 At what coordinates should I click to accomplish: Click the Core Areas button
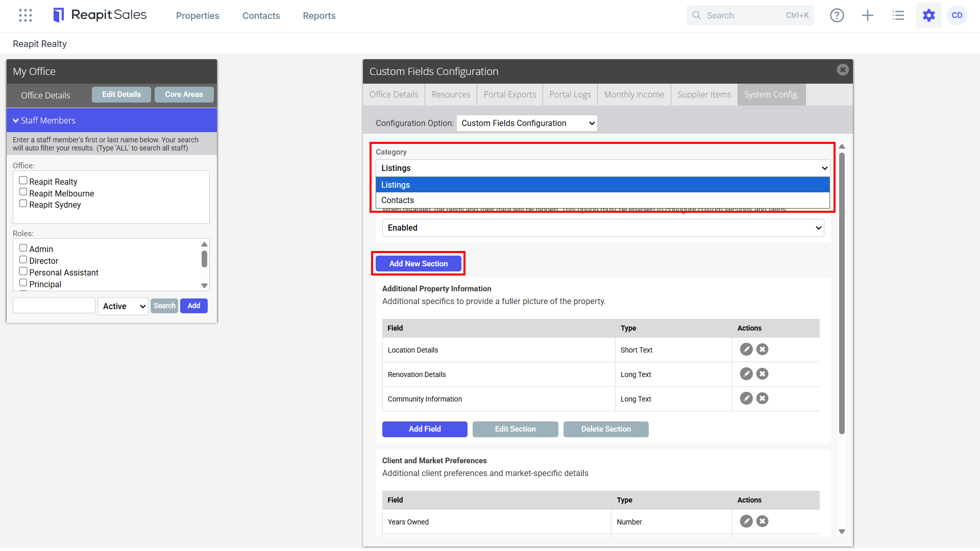point(184,94)
